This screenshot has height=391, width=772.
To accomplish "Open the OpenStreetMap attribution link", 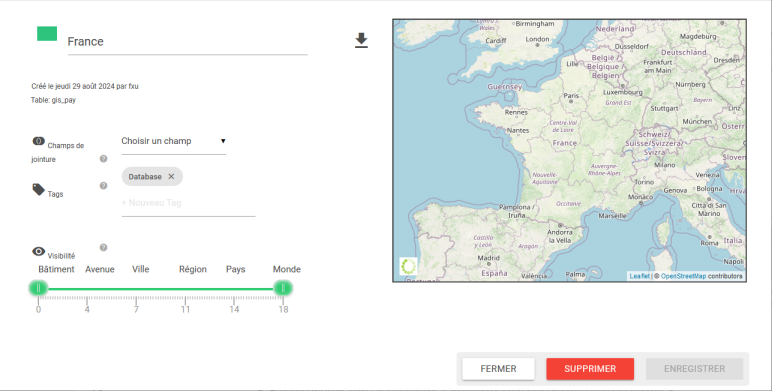I will tap(683, 276).
